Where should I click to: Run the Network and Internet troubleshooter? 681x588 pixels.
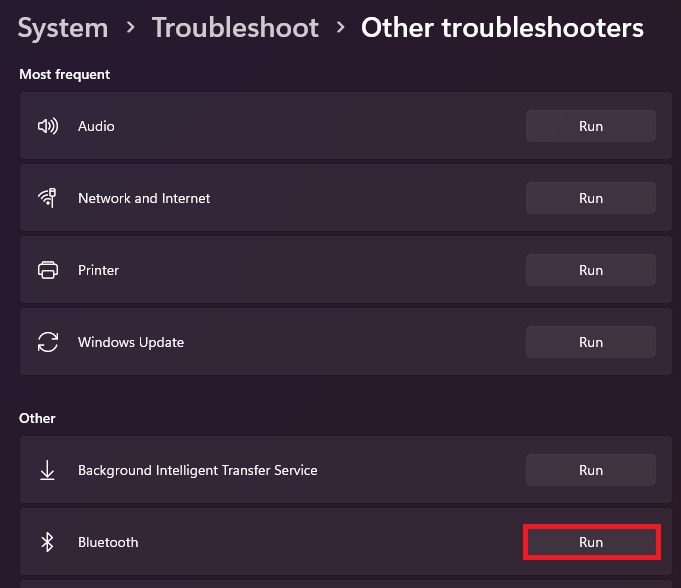coord(590,198)
